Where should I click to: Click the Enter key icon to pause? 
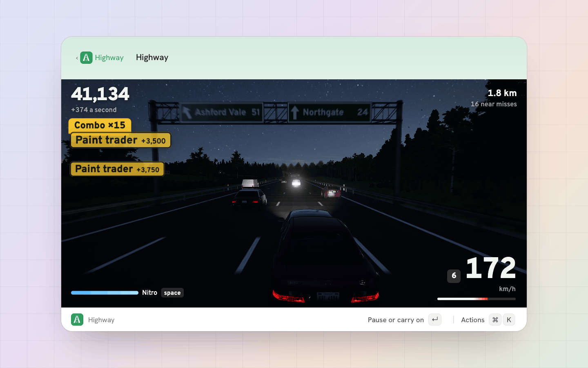(x=435, y=320)
